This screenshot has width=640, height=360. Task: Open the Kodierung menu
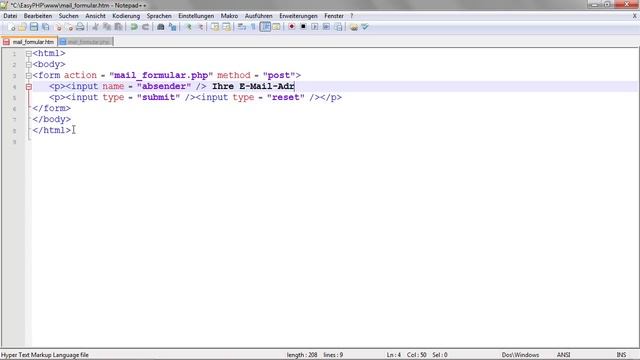click(126, 16)
